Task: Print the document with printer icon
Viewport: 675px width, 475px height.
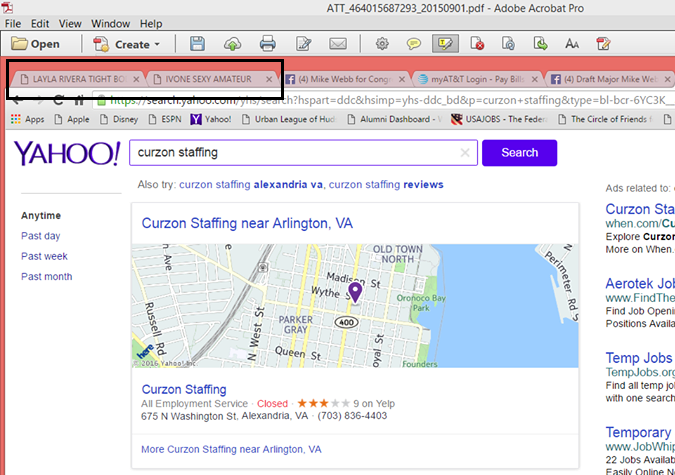Action: tap(268, 43)
